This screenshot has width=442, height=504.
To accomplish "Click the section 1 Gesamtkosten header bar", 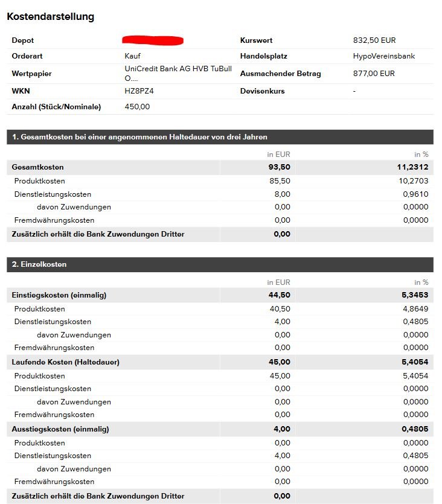I will (x=220, y=137).
